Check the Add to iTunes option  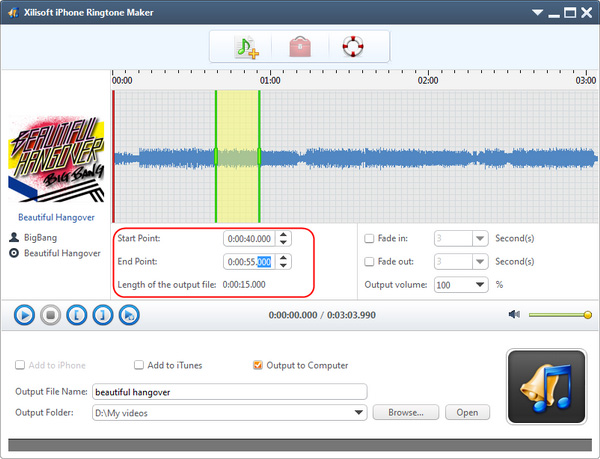(140, 366)
